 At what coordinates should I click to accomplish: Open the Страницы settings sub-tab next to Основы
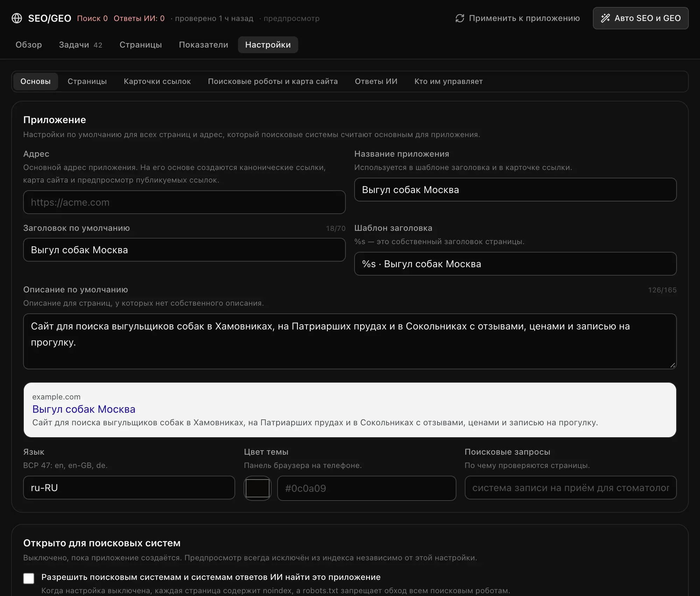87,81
